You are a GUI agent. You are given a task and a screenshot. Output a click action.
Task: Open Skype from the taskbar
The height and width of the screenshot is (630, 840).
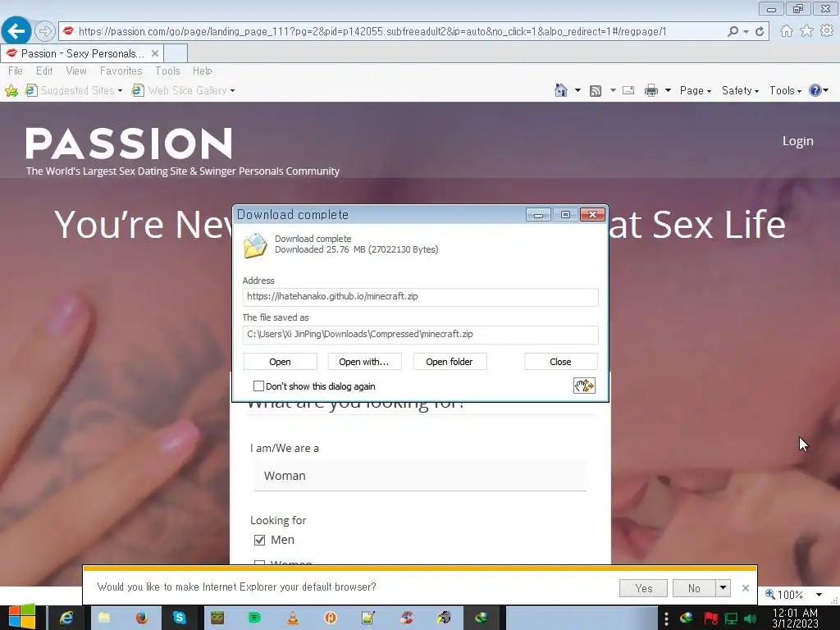[180, 618]
